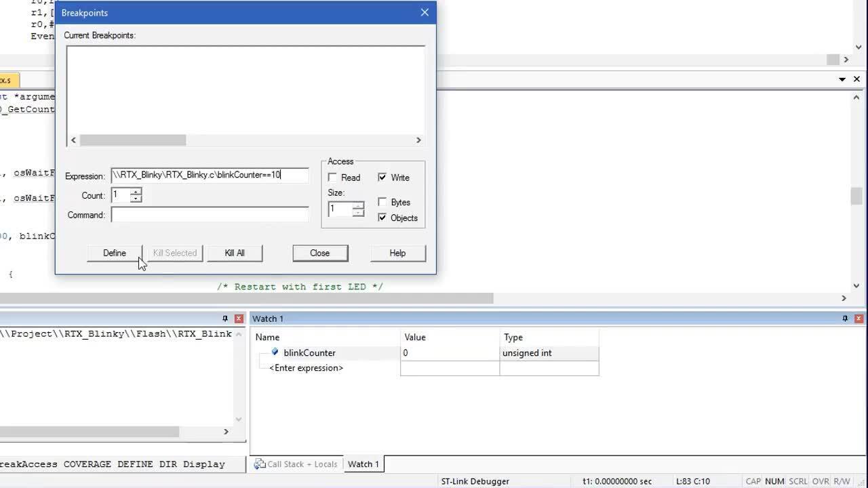Uncheck the Write access checkbox
Viewport: 868px width, 488px height.
(382, 178)
